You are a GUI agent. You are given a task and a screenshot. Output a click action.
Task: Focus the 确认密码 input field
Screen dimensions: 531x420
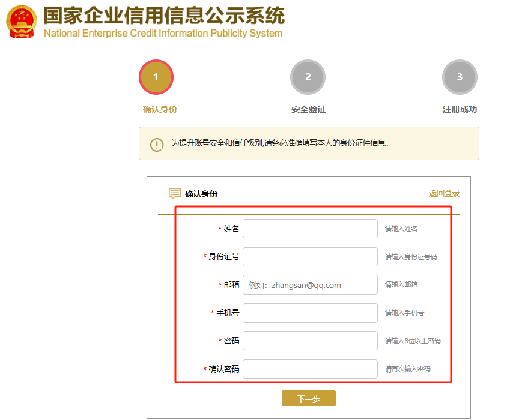pyautogui.click(x=310, y=369)
